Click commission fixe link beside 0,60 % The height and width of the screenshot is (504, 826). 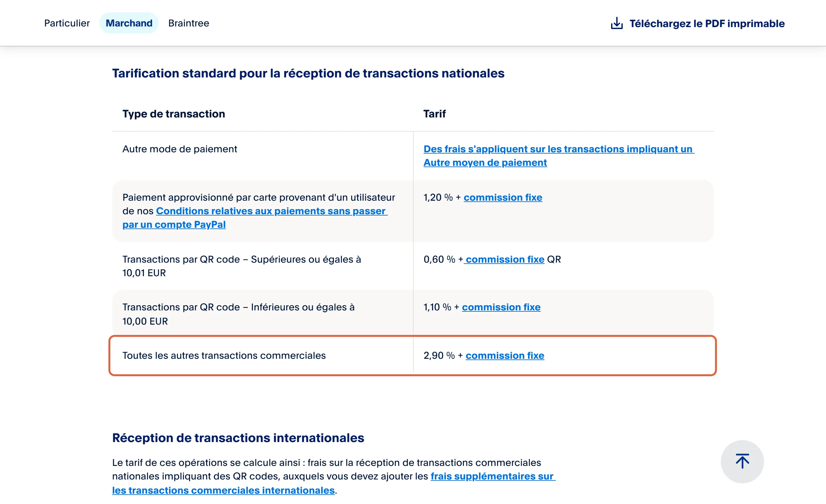click(x=505, y=259)
